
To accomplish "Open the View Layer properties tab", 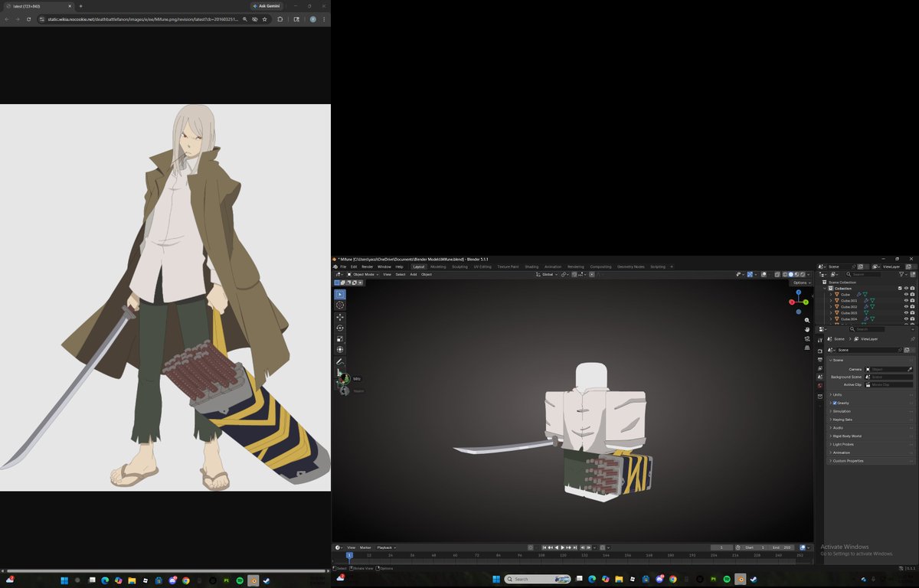I will click(820, 368).
